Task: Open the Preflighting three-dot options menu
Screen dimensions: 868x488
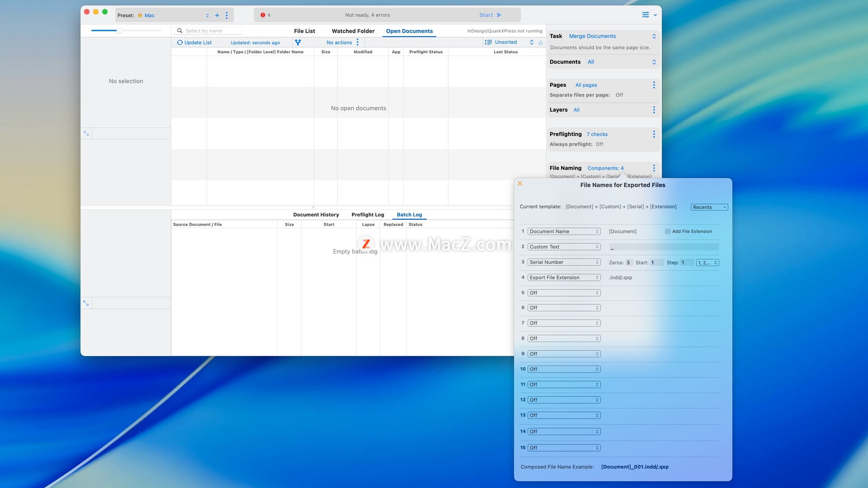Action: [x=654, y=134]
